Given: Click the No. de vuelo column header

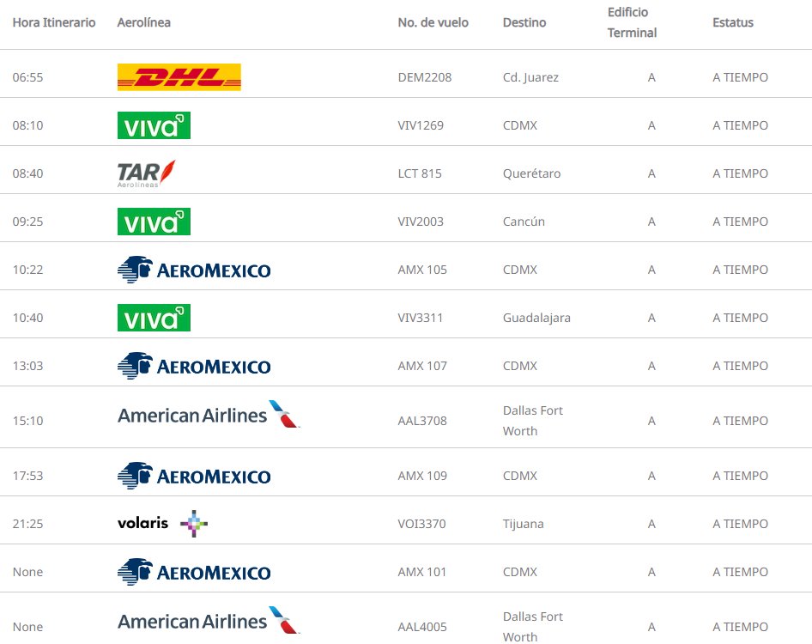Looking at the screenshot, I should [x=433, y=22].
